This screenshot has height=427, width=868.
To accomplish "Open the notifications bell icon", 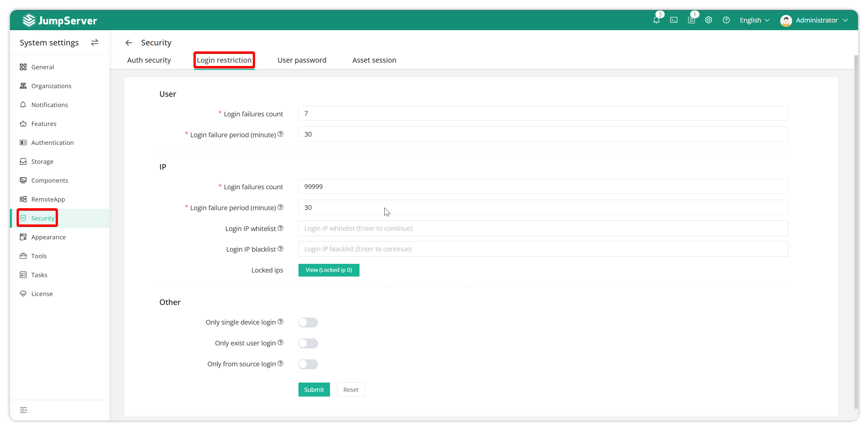I will pyautogui.click(x=656, y=20).
